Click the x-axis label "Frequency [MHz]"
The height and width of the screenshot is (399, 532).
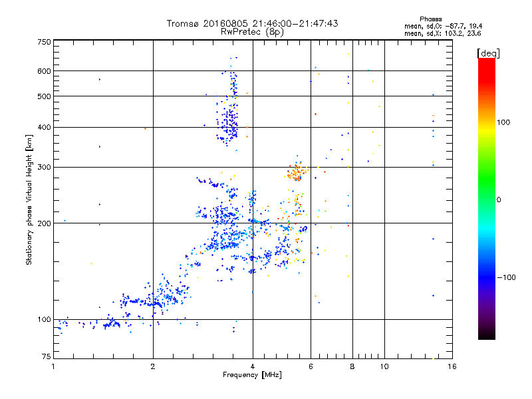(252, 375)
